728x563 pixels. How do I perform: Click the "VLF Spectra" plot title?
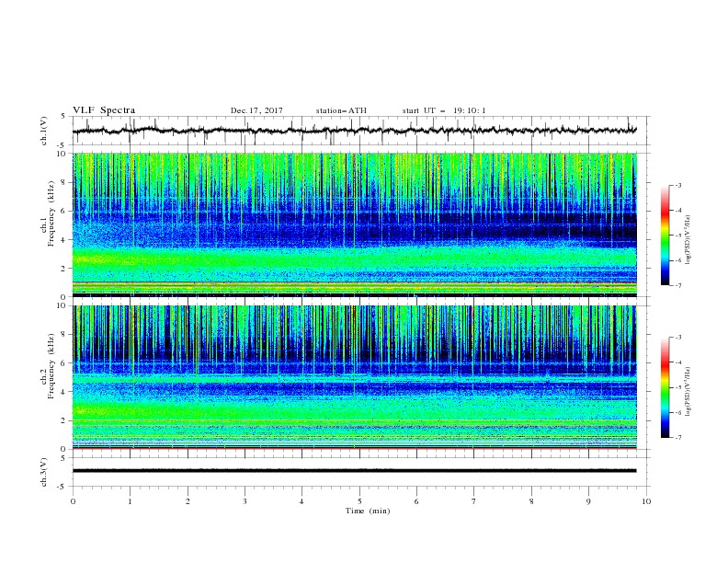pyautogui.click(x=104, y=110)
